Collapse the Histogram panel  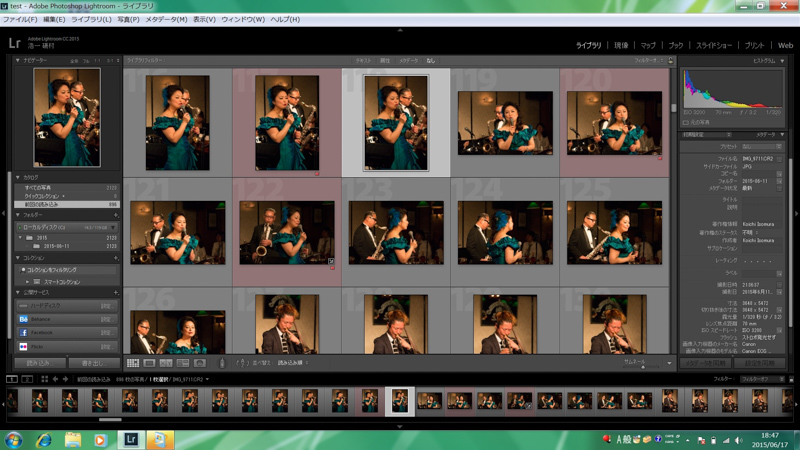point(782,61)
